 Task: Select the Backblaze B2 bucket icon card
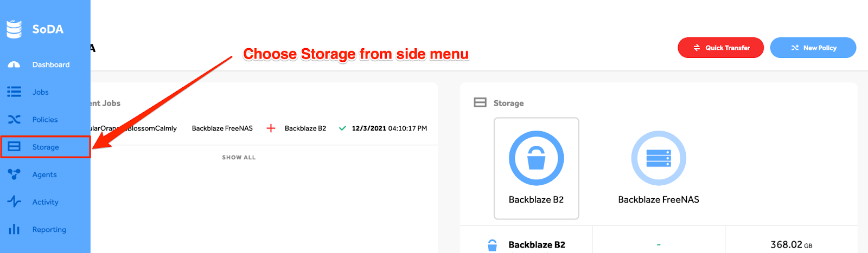coord(536,168)
